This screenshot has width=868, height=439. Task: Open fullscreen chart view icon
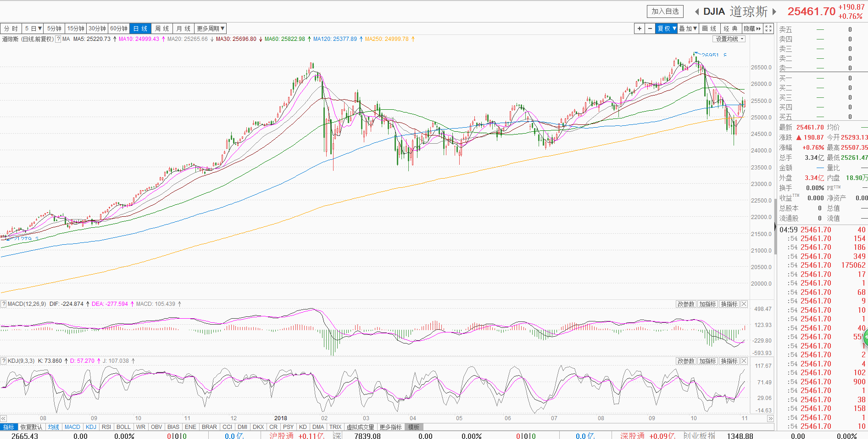768,28
